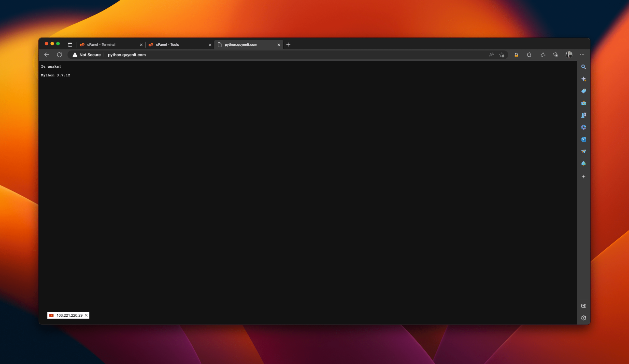Open a new browser tab
The height and width of the screenshot is (364, 629).
[288, 45]
